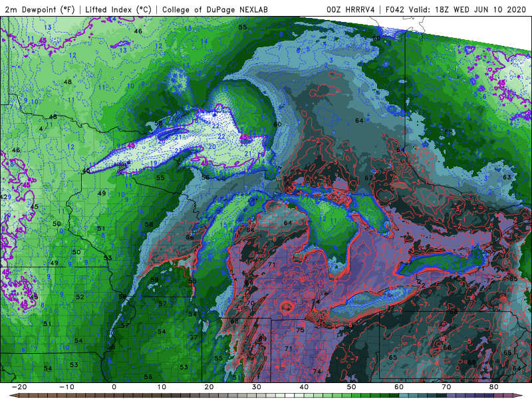The width and height of the screenshot is (532, 399).
Task: Click the black "63" dewpoint value on the map
Action: 507,177
